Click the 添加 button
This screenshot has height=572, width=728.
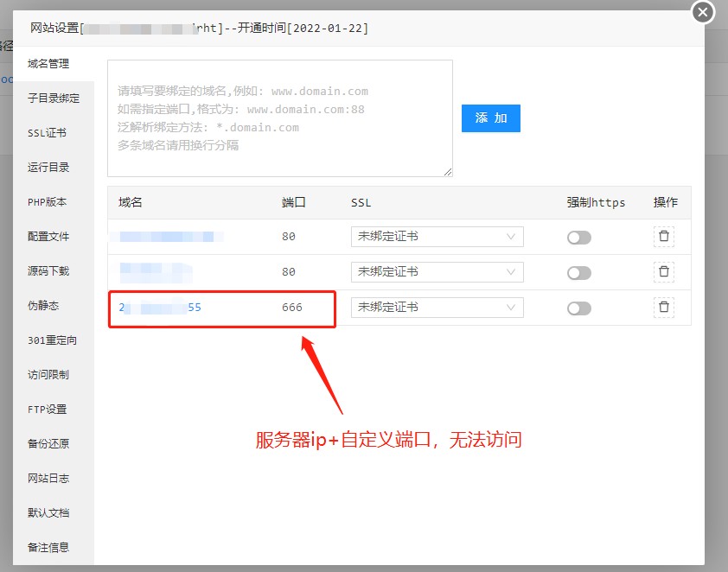[x=490, y=118]
